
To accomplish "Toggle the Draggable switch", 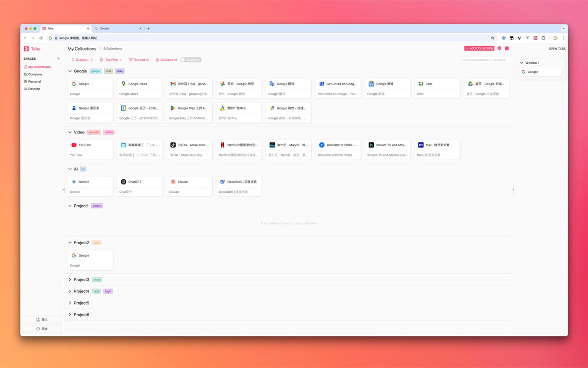I will click(x=191, y=60).
